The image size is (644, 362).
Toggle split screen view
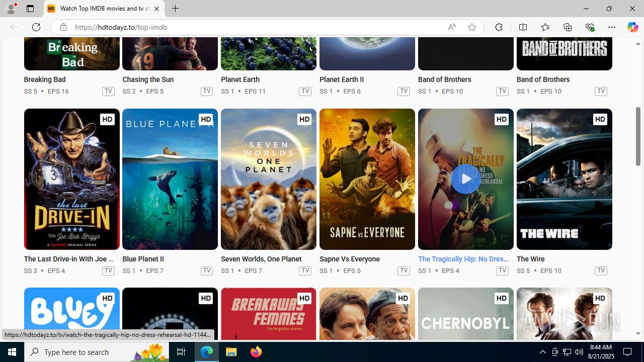(x=523, y=27)
